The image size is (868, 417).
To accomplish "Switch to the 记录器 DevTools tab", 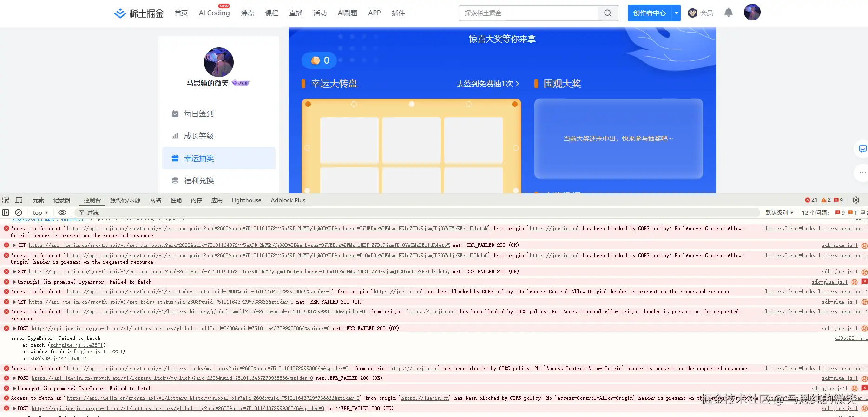I will pos(62,200).
